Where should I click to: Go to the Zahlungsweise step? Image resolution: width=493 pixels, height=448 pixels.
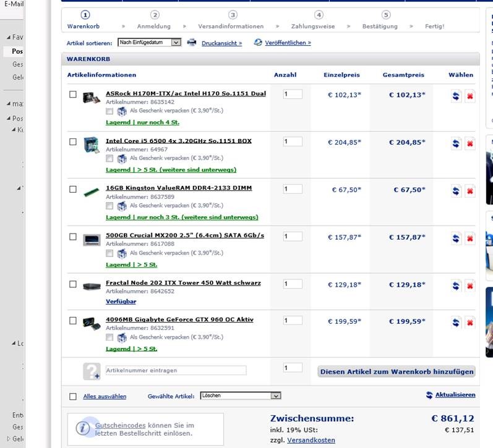(x=313, y=20)
